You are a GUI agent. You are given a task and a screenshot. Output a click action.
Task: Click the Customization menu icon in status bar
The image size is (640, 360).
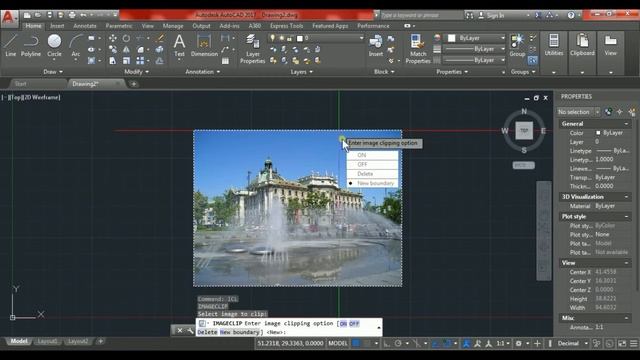coord(633,344)
